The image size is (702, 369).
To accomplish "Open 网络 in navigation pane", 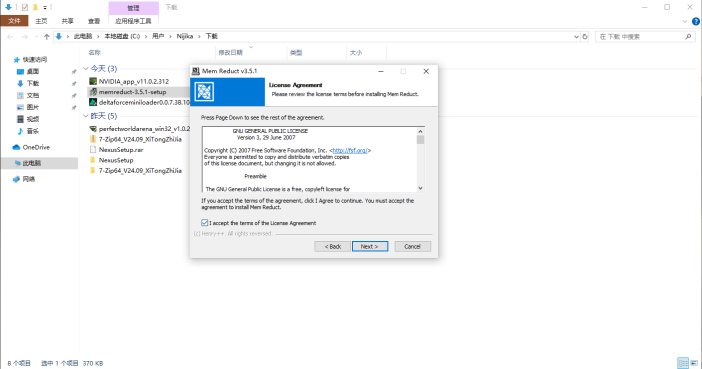I will (x=29, y=179).
